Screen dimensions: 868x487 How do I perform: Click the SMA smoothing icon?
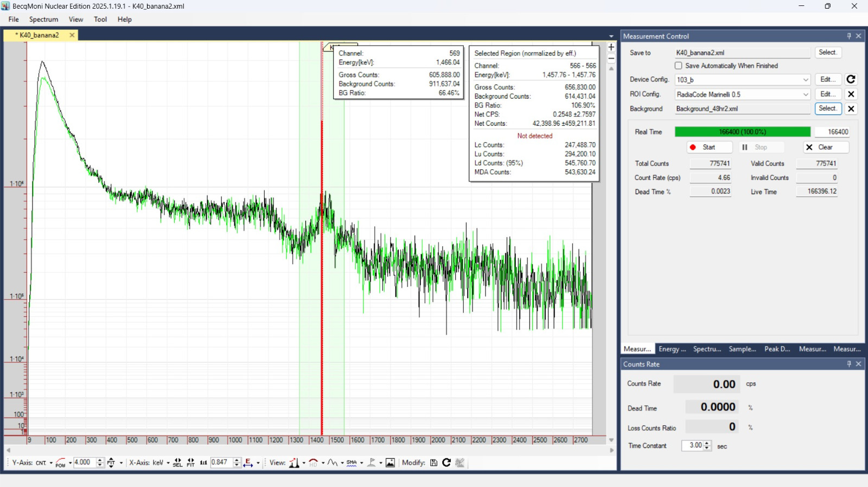tap(352, 463)
